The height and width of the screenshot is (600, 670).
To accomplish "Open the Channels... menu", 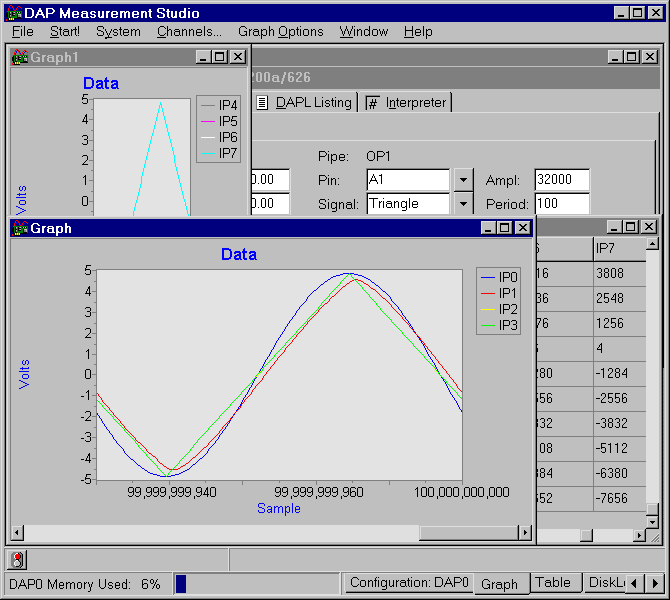I will coord(189,32).
